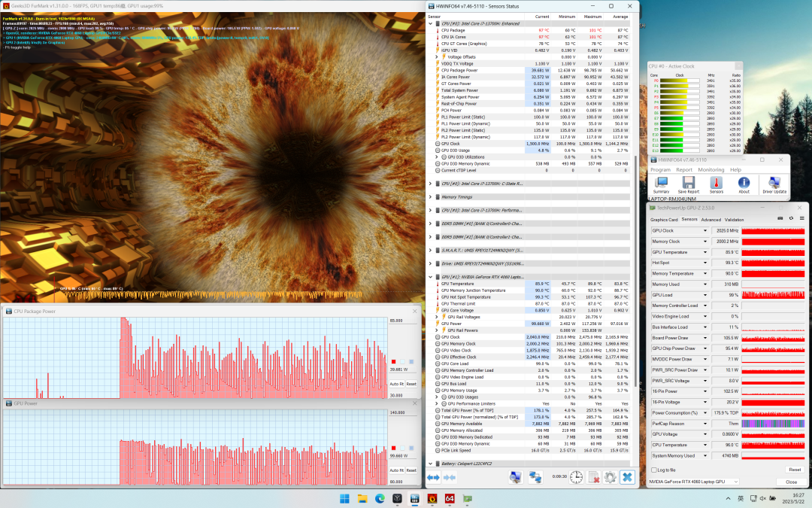Enable the Log to file checkbox

point(654,470)
